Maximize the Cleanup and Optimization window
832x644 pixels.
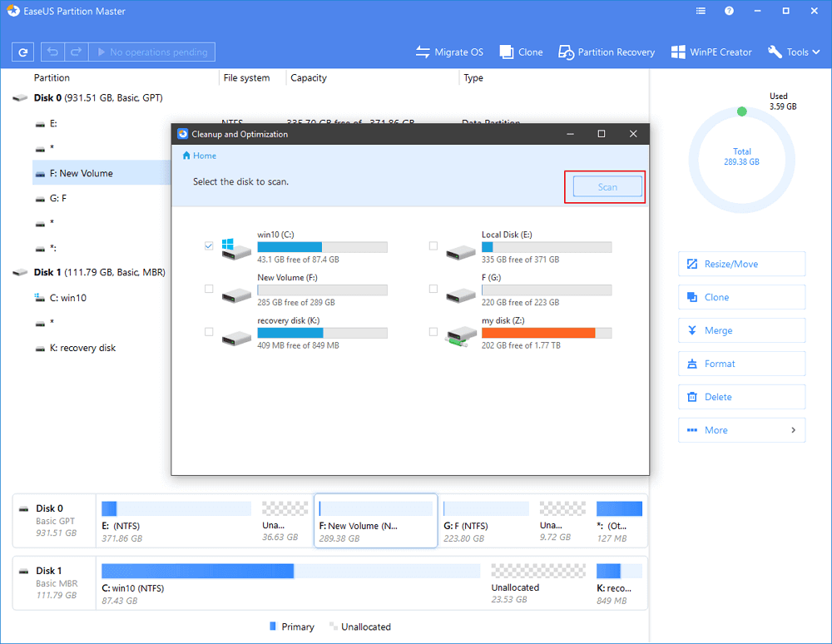(x=602, y=134)
